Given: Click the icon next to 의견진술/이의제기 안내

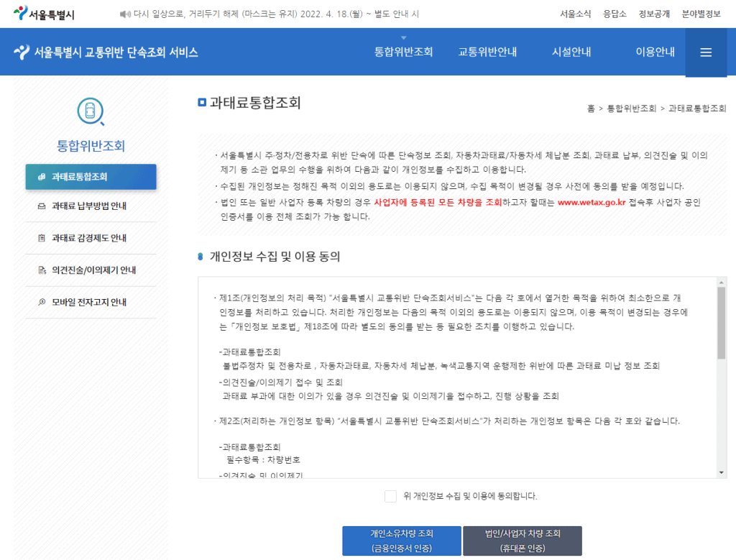Looking at the screenshot, I should tap(42, 271).
